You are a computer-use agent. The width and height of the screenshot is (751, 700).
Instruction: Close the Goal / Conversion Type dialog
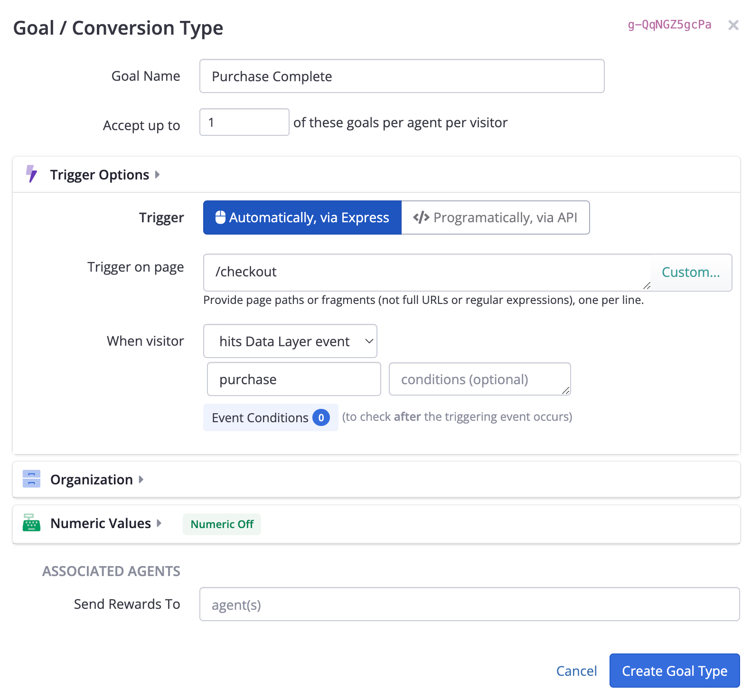733,25
